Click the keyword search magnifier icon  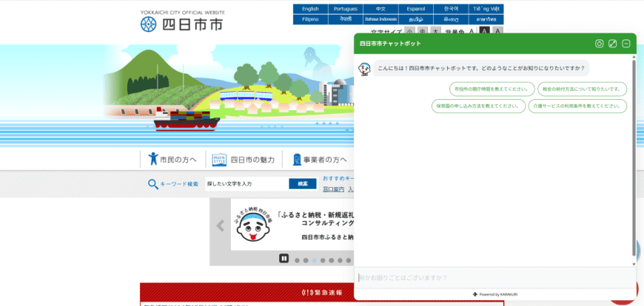152,184
